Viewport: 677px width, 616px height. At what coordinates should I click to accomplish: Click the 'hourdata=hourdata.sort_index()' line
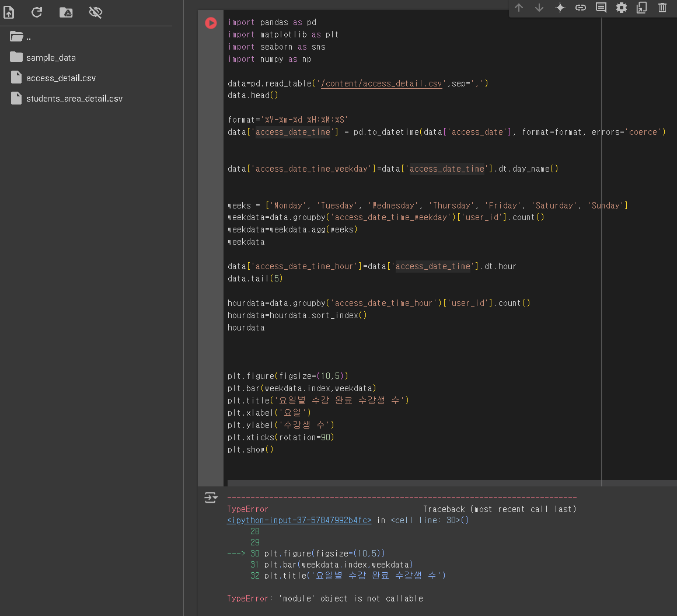point(297,315)
